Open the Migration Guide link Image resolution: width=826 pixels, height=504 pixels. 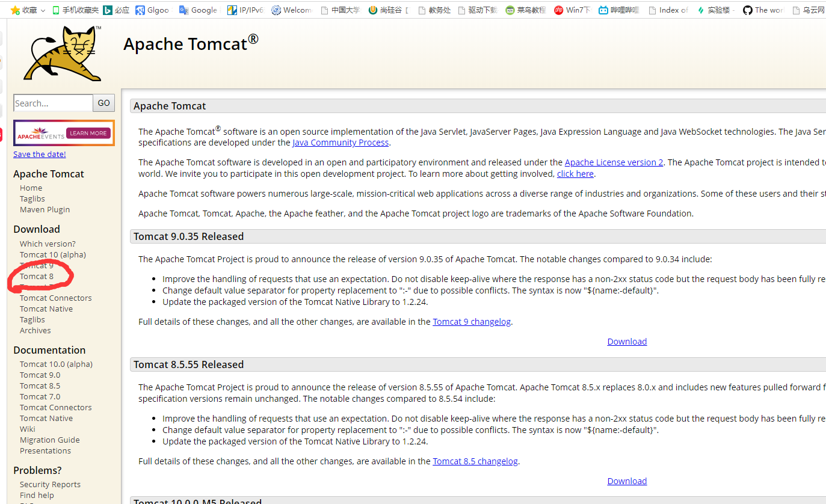pyautogui.click(x=50, y=440)
